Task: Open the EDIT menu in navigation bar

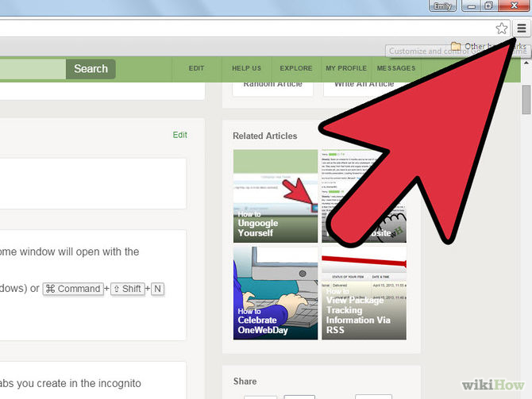Action: (196, 68)
